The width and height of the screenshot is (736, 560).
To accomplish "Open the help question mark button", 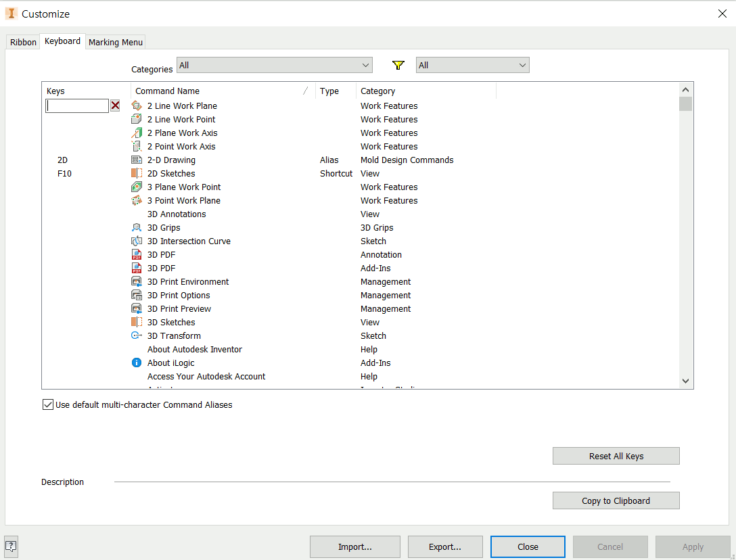I will [11, 546].
